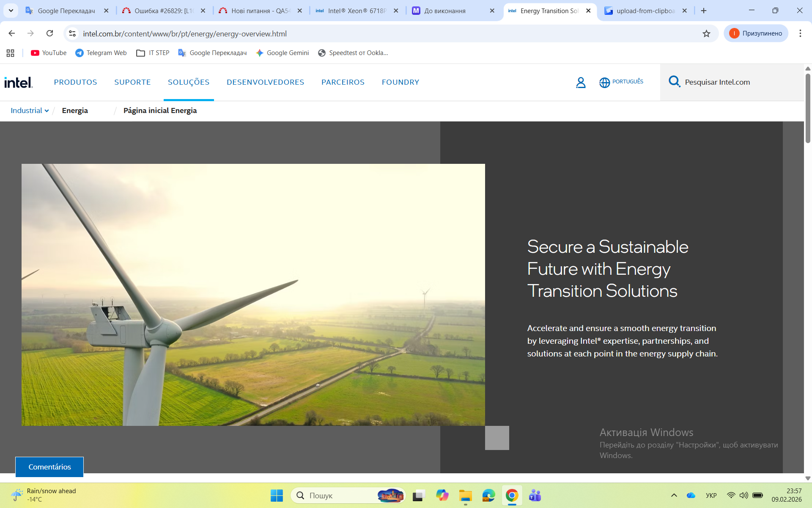Click the Energia breadcrumb link

point(75,110)
